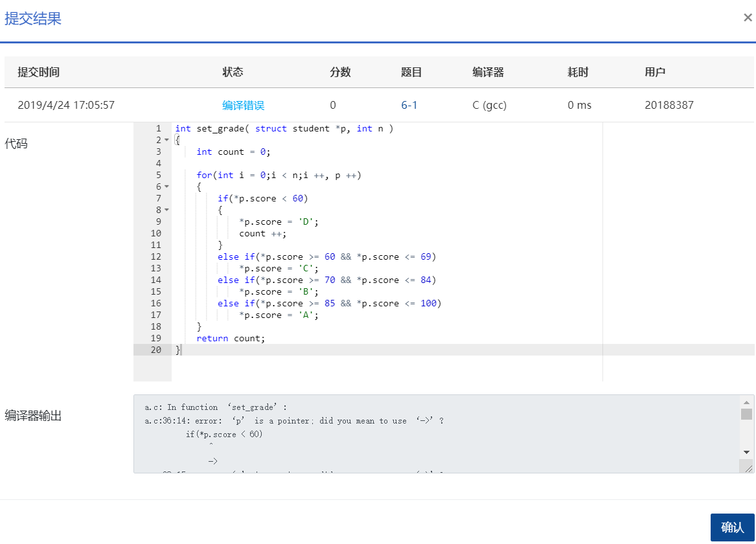Click the 分数 column header
The image size is (756, 544).
(340, 73)
